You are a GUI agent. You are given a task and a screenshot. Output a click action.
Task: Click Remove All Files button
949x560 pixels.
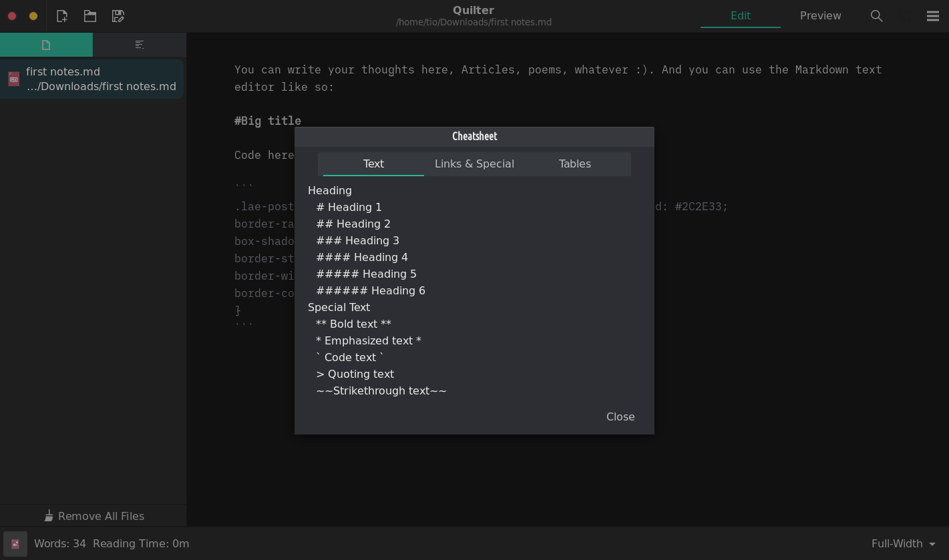[93, 516]
